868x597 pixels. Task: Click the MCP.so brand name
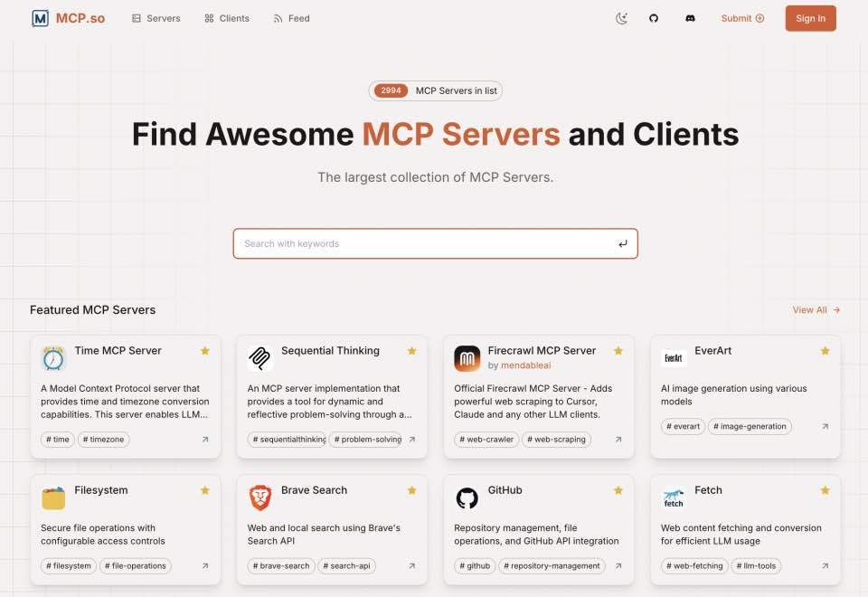(80, 18)
